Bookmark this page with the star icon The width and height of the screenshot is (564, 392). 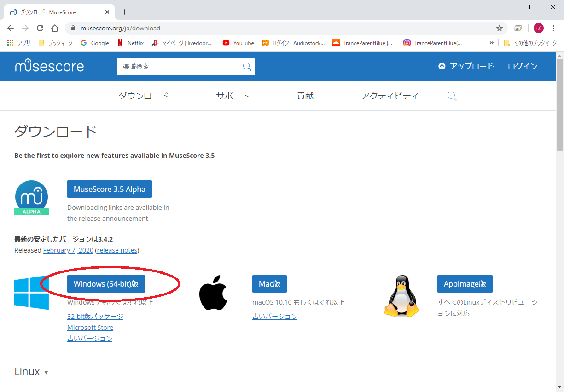[500, 28]
